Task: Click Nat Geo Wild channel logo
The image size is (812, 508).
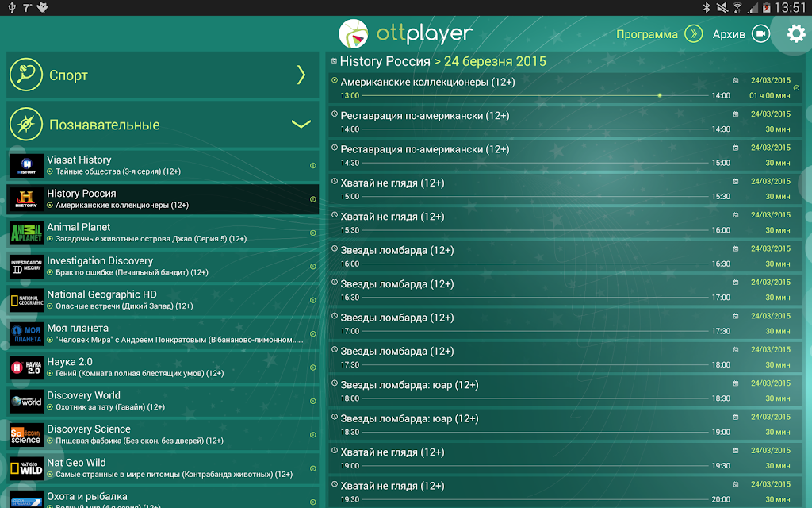Action: pyautogui.click(x=26, y=469)
